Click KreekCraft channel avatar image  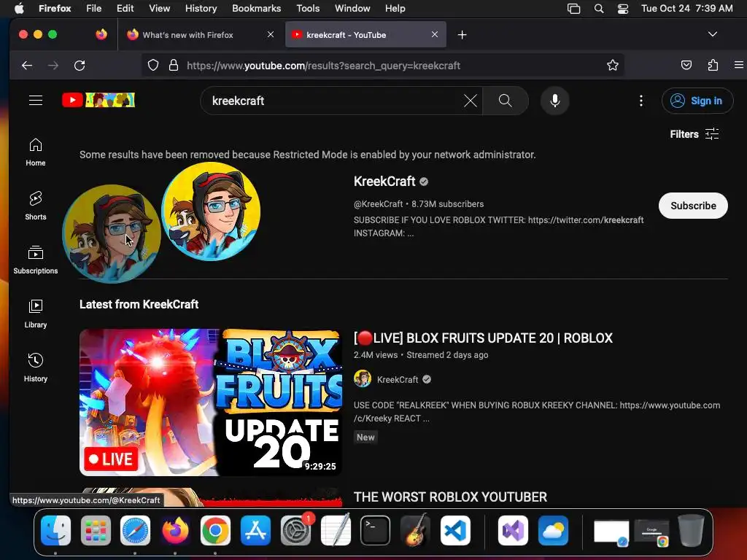tap(211, 211)
